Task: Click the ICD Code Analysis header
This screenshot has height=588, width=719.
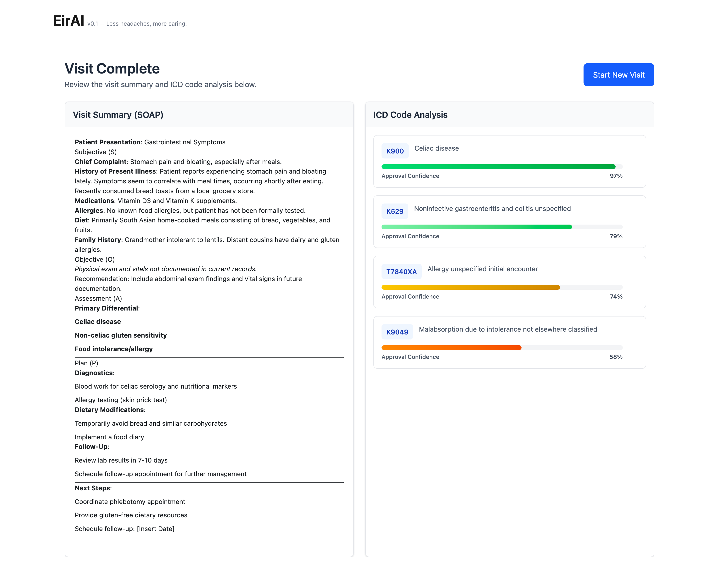Action: coord(410,115)
